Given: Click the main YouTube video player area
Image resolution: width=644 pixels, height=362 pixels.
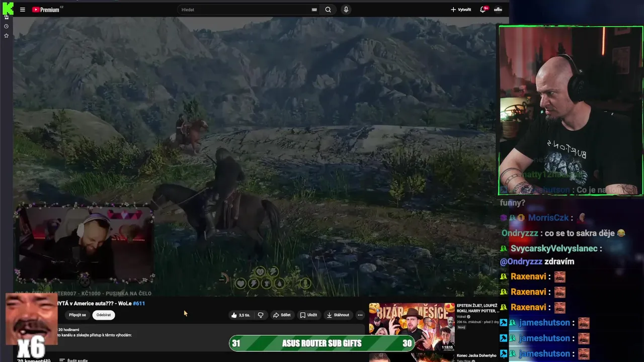Looking at the screenshot, I should (254, 156).
